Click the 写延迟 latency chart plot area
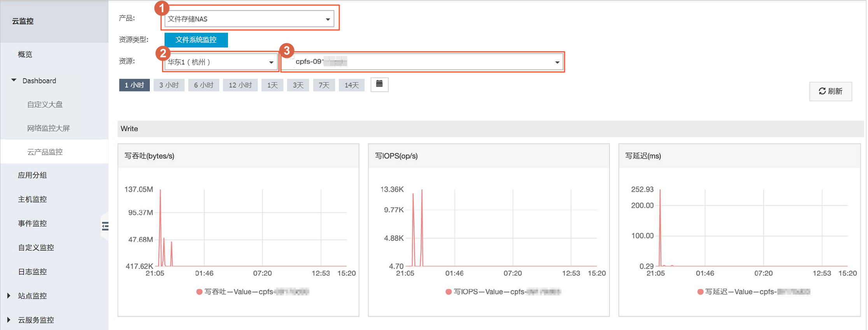The image size is (868, 330). click(x=752, y=228)
